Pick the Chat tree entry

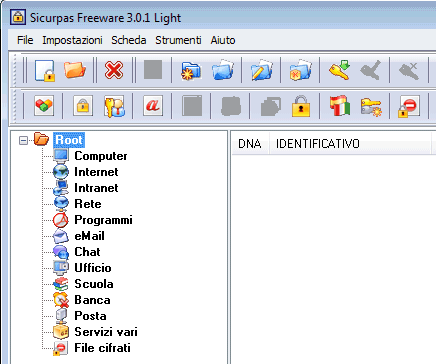87,252
